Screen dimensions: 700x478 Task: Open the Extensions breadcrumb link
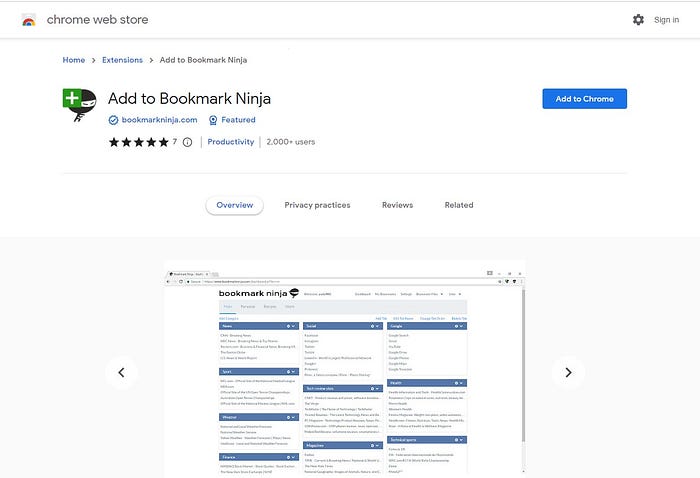coord(122,60)
